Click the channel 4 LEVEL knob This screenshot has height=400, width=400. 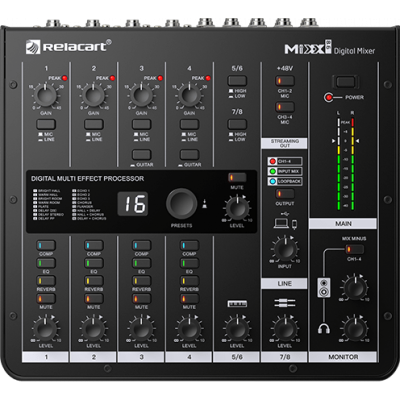[x=189, y=328]
